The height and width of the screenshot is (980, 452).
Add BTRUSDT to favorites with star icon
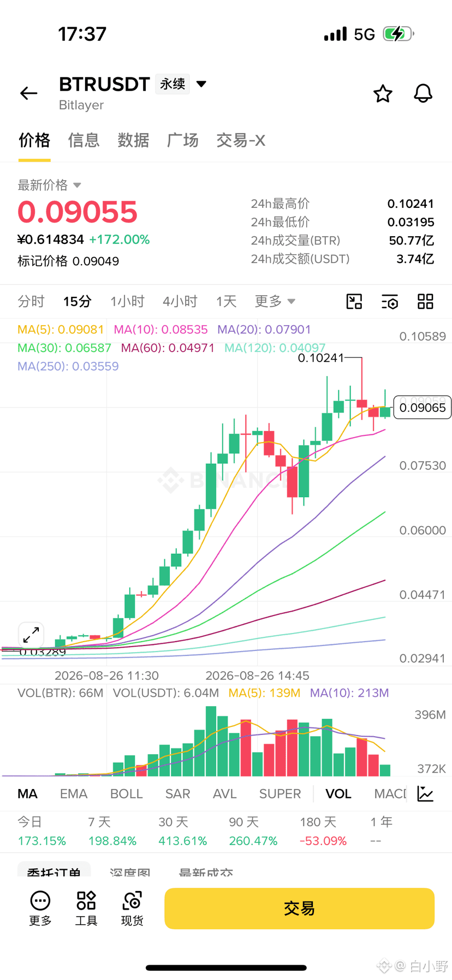pos(383,93)
